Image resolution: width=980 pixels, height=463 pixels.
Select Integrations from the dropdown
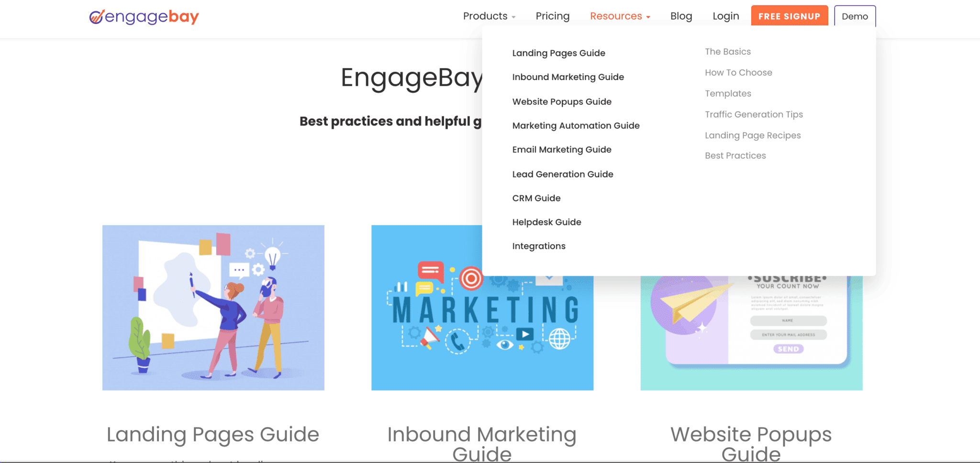pos(539,246)
